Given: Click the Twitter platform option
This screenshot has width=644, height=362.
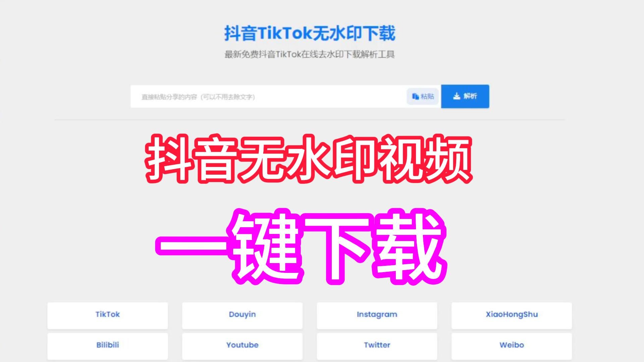Looking at the screenshot, I should 376,345.
